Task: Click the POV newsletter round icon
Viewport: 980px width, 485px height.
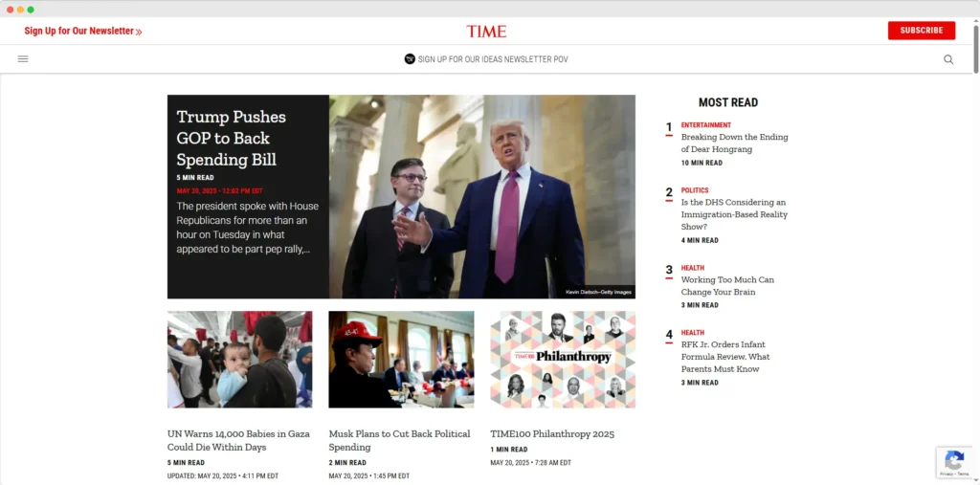Action: [x=410, y=59]
